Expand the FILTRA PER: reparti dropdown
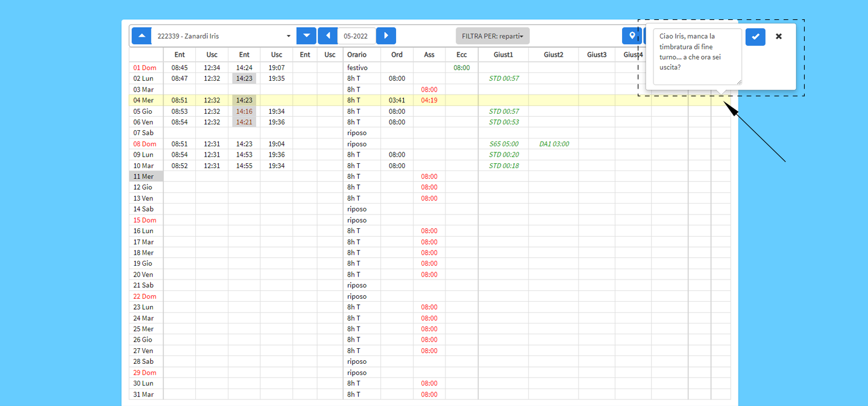868x406 pixels. click(492, 36)
